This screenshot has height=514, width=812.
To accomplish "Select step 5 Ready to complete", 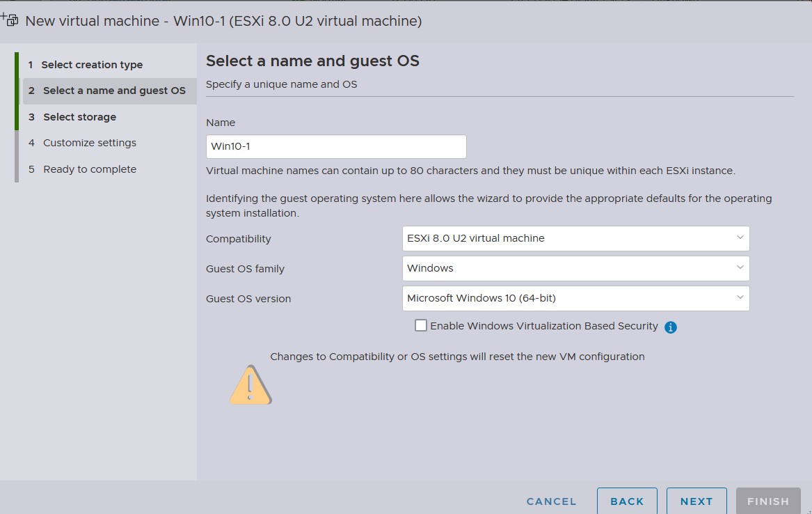I will click(89, 169).
